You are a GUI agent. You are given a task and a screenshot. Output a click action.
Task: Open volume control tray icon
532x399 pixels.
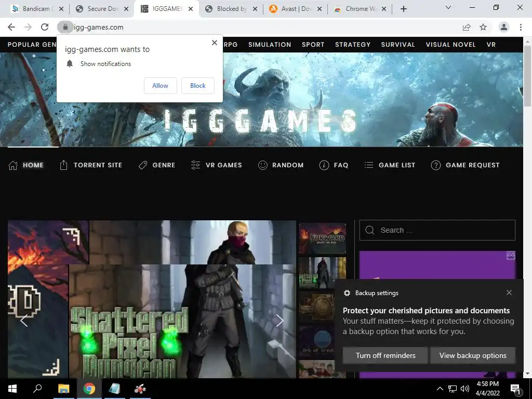coord(465,389)
